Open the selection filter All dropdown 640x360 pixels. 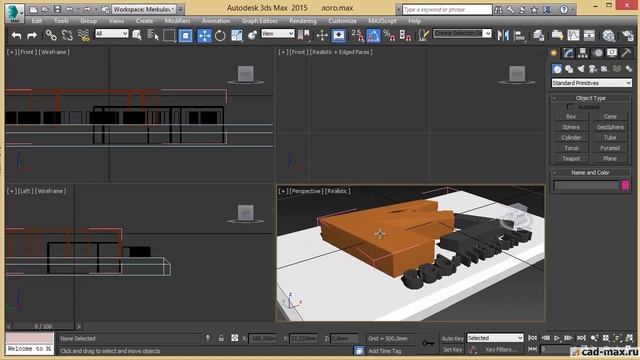click(x=111, y=33)
